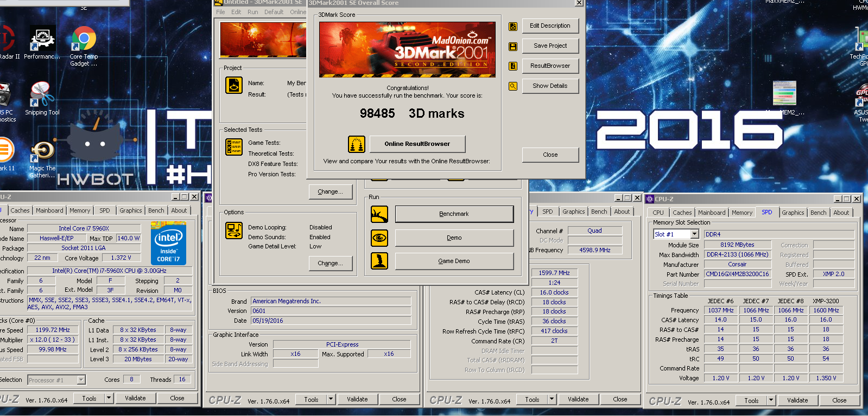The image size is (868, 416).
Task: Switch to Graphics tab in SPD window
Action: tap(793, 213)
